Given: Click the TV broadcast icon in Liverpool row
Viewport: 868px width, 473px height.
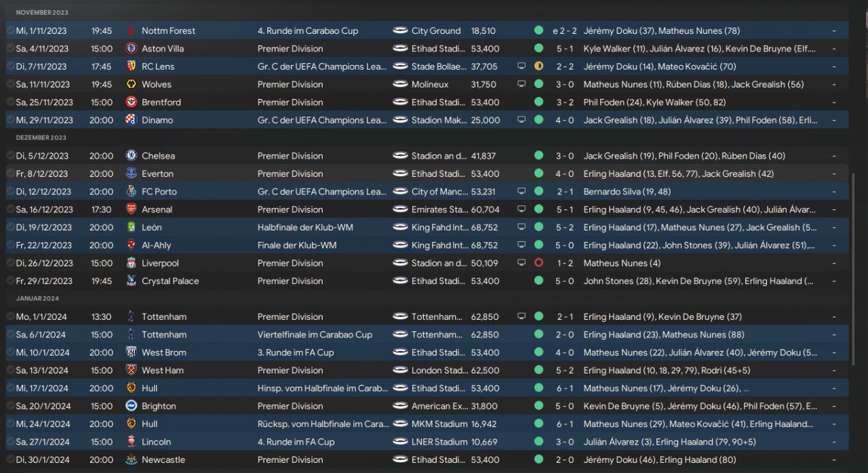Looking at the screenshot, I should 521,263.
